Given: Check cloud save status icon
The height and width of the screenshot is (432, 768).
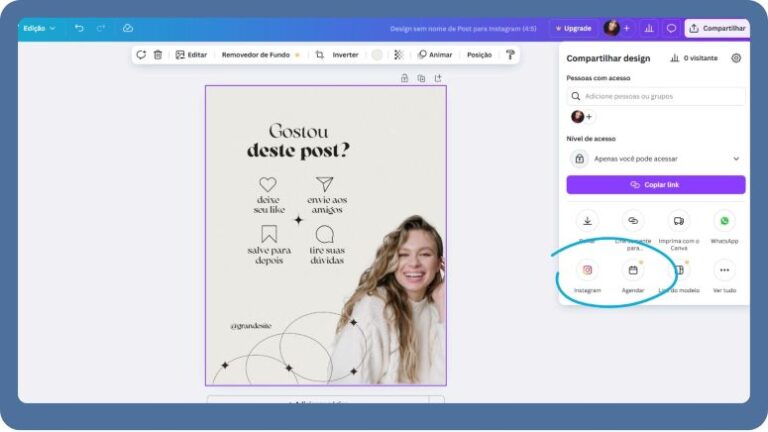Looking at the screenshot, I should (128, 28).
